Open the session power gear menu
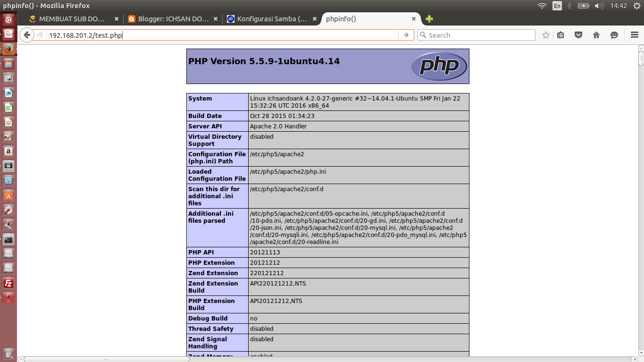The height and width of the screenshot is (362, 644). point(636,6)
